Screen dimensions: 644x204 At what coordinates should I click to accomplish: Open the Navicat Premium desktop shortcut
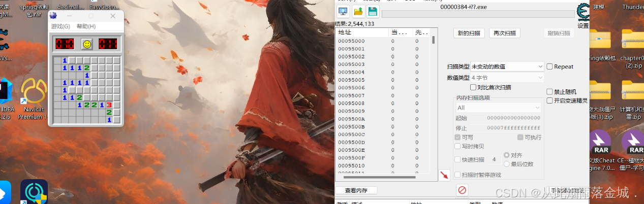(x=33, y=92)
